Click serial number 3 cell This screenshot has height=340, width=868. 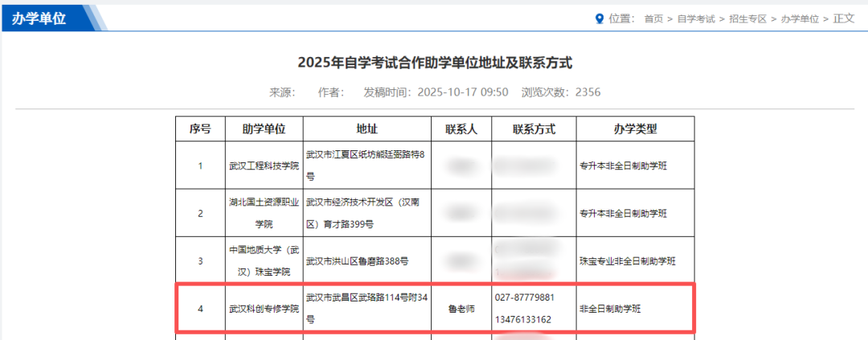tap(200, 260)
